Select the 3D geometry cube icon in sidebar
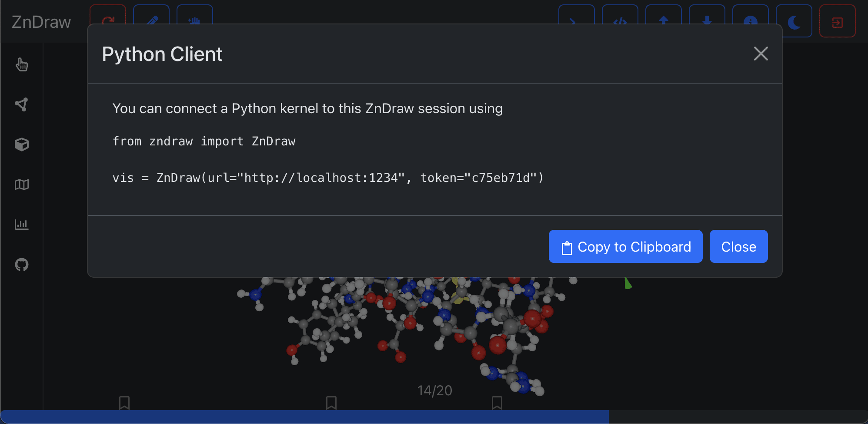868x424 pixels. pos(22,144)
